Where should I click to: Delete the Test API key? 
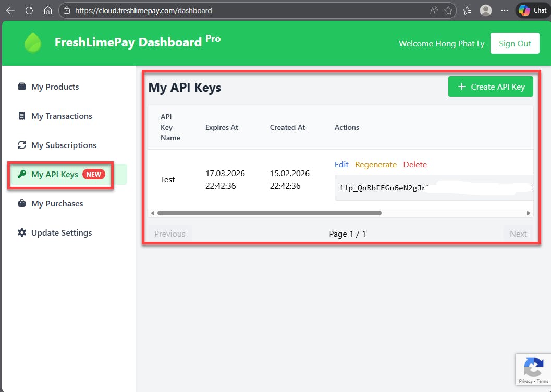click(x=415, y=164)
